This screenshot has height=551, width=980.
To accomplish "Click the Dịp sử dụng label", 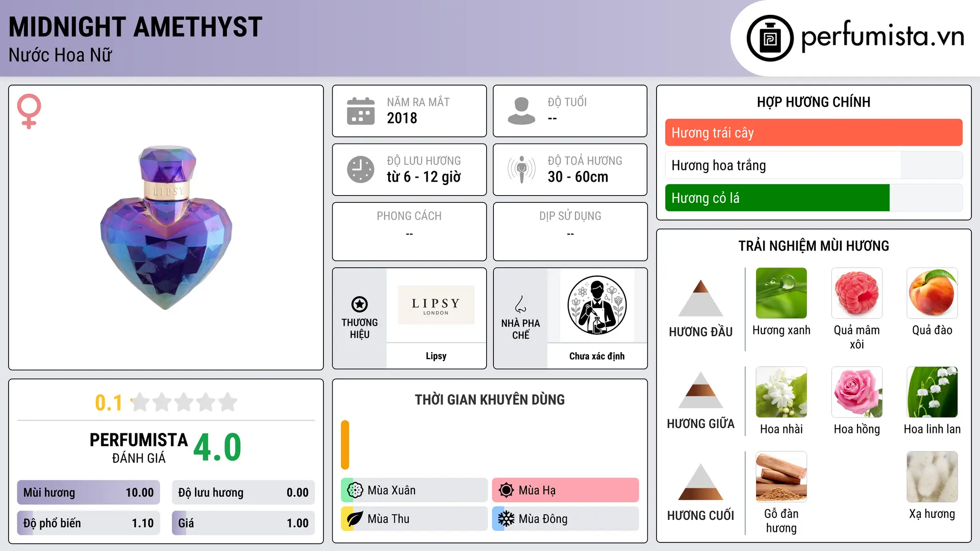I will [x=570, y=216].
